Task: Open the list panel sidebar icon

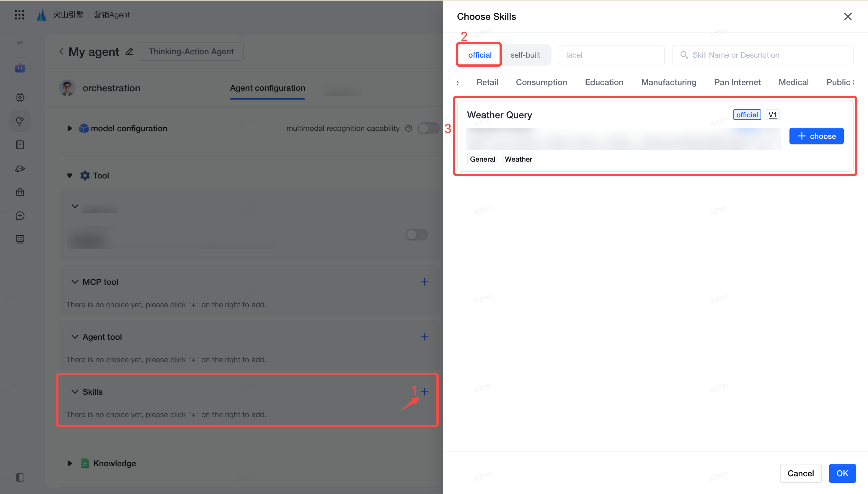Action: click(x=20, y=239)
